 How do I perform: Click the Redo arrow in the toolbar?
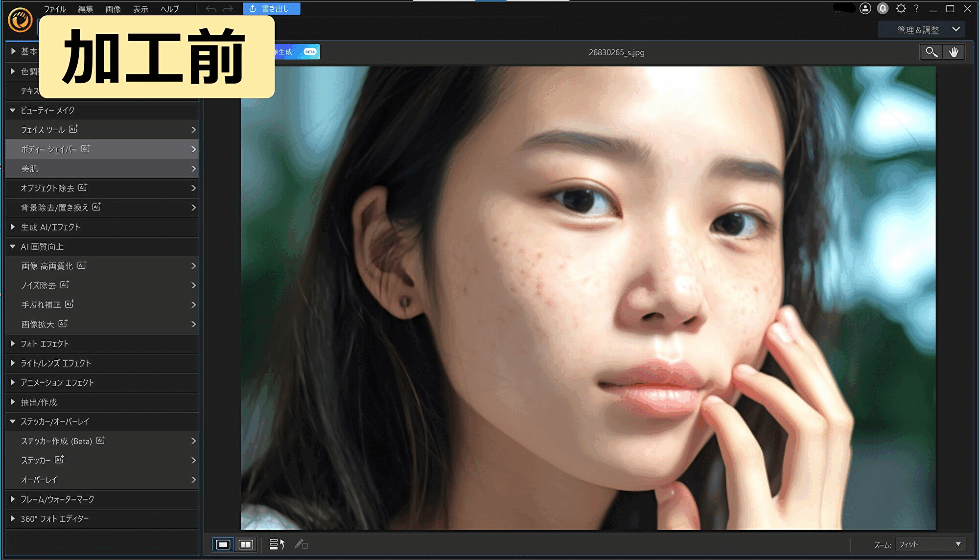[228, 8]
